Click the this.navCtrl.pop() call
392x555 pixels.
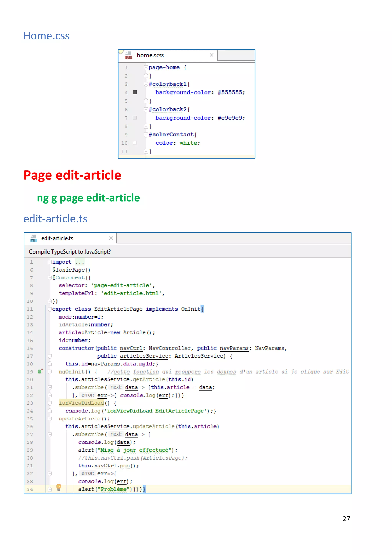click(108, 466)
